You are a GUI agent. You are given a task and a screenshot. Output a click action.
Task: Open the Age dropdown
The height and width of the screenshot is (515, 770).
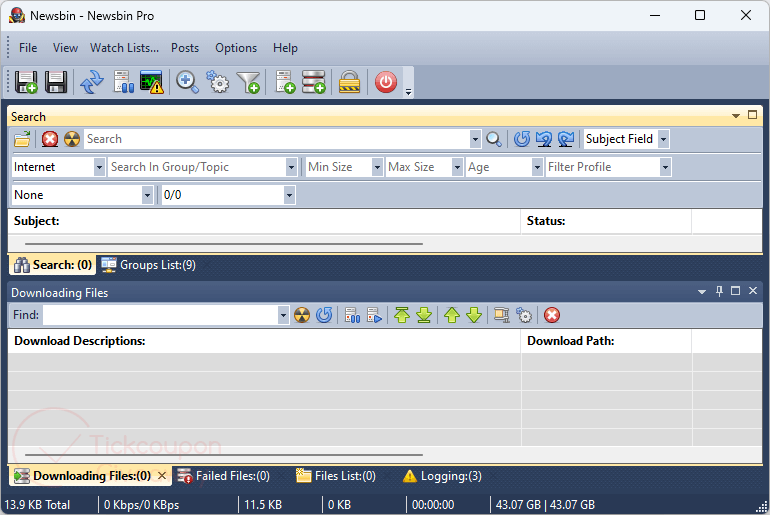coord(537,167)
